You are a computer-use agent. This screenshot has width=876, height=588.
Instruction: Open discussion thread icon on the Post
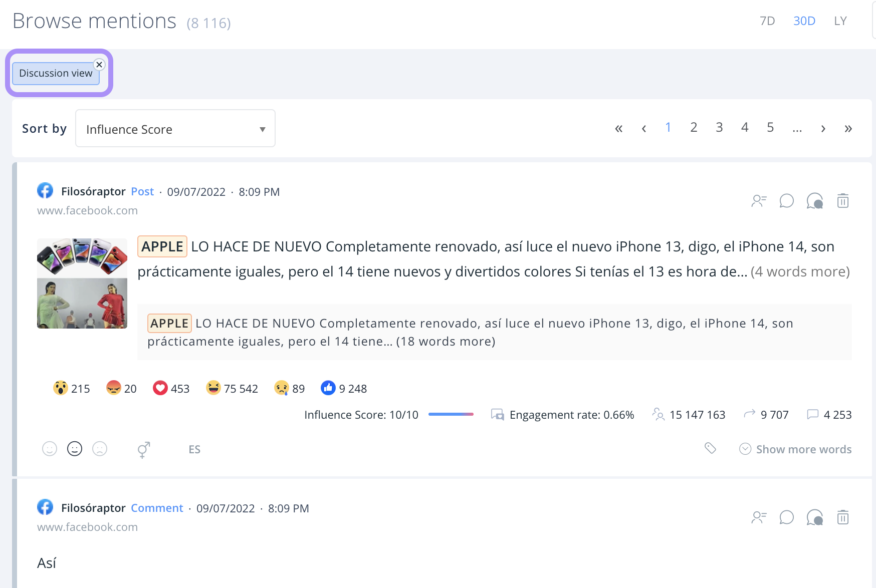(x=815, y=201)
